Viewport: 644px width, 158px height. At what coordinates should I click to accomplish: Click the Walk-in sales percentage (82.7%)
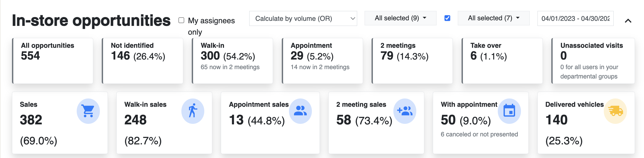143,141
